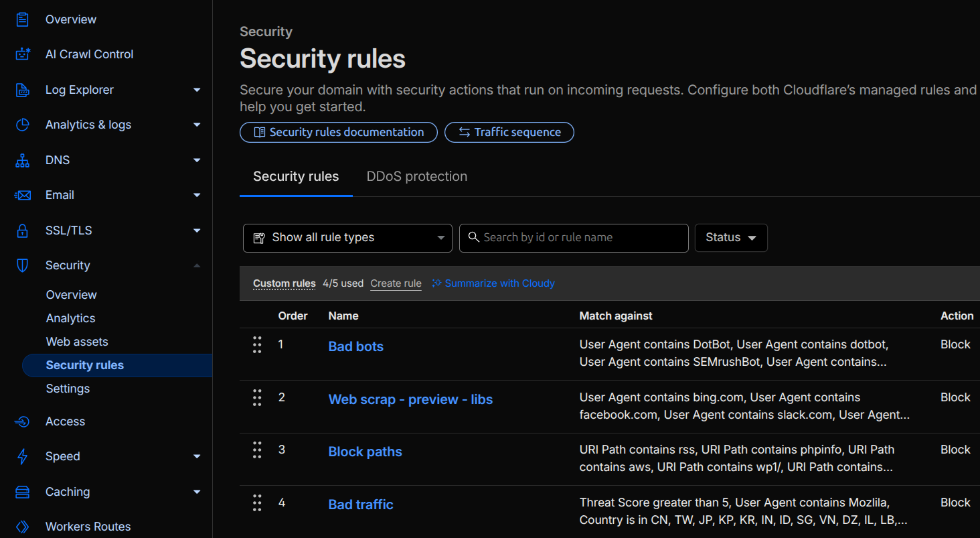Click the Create rule link

396,283
